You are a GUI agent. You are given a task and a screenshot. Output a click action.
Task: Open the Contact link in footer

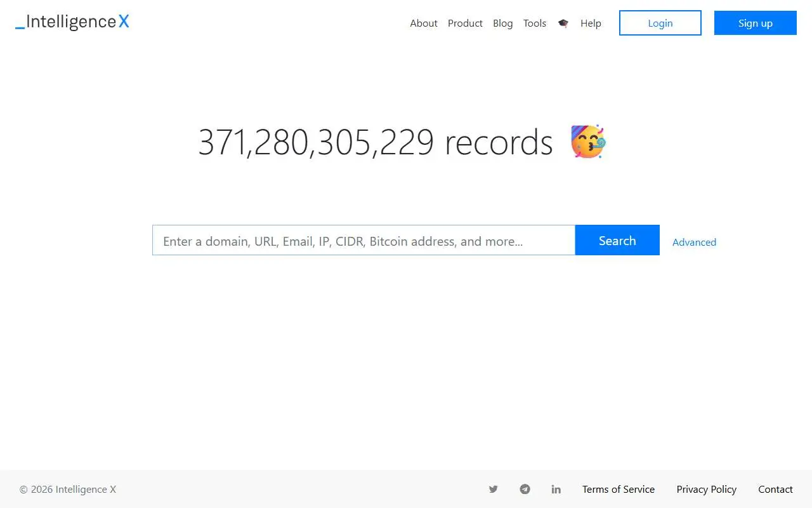775,489
